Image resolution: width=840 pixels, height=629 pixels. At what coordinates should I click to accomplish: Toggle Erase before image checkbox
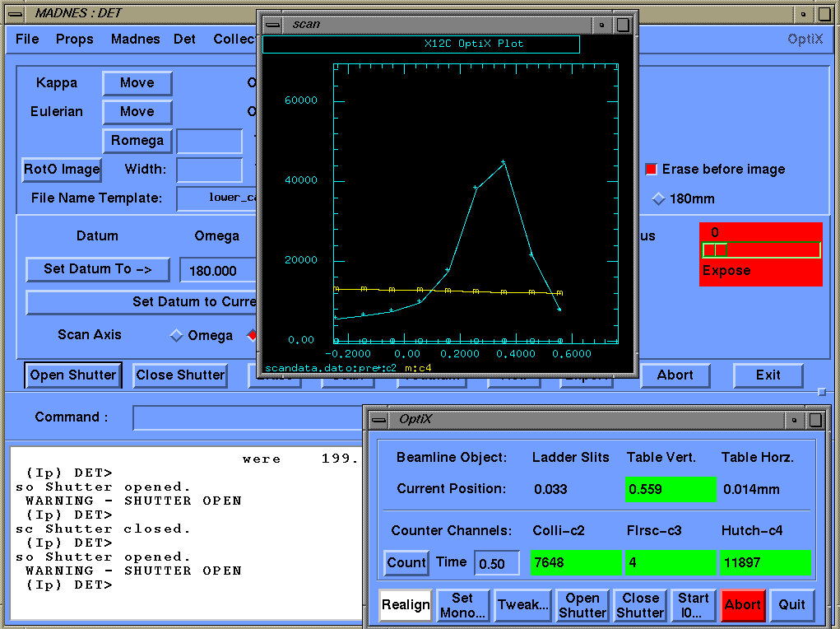(x=651, y=170)
